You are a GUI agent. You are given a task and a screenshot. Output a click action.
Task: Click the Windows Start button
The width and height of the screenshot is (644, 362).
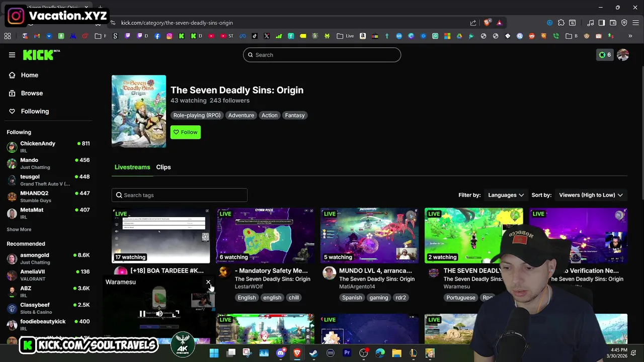pyautogui.click(x=214, y=353)
